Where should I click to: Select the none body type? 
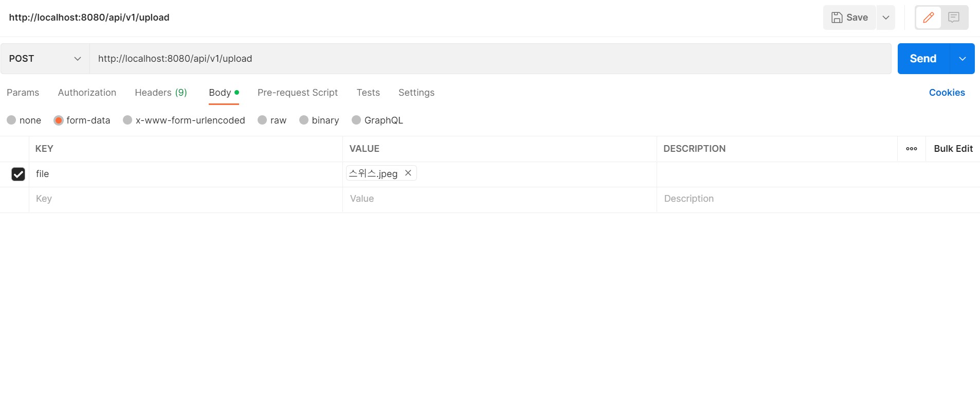pyautogui.click(x=11, y=120)
